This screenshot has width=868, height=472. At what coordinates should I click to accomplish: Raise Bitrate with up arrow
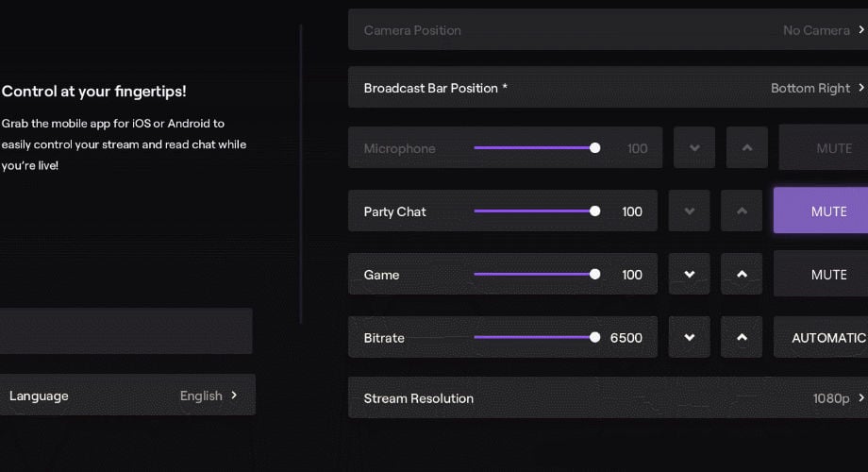point(742,338)
